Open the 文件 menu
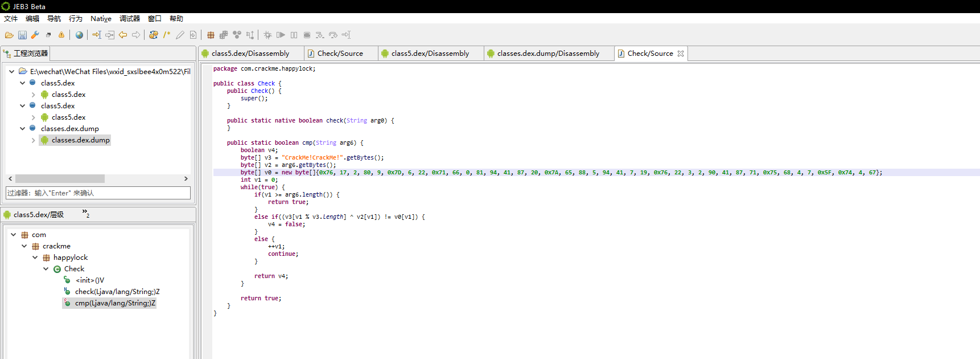980x359 pixels. [x=11, y=19]
